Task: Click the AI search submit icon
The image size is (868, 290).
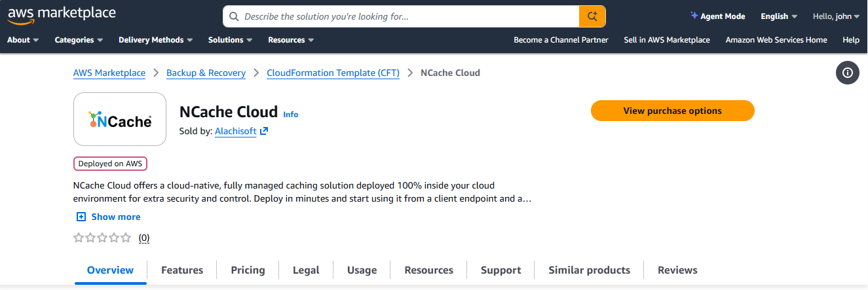Action: (592, 16)
